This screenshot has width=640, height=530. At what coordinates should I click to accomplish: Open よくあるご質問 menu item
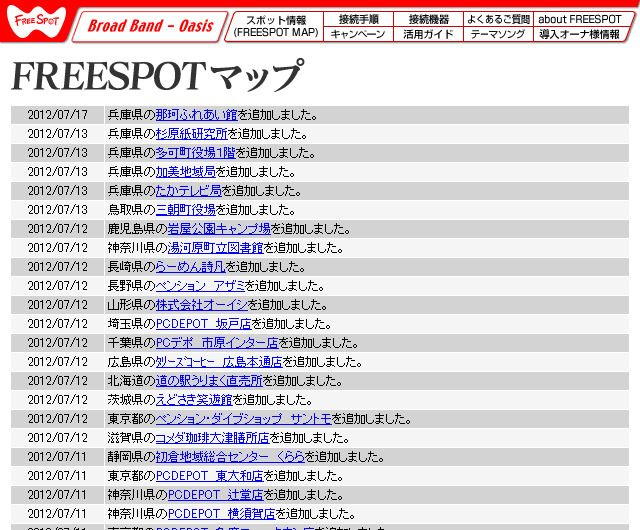tap(498, 19)
